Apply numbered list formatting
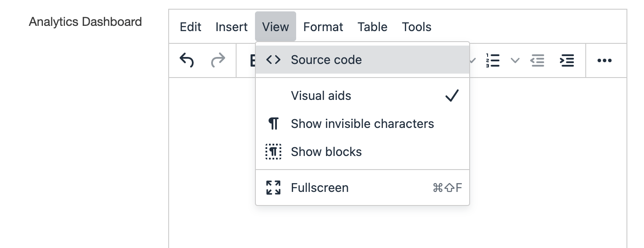This screenshot has height=248, width=644. (493, 60)
